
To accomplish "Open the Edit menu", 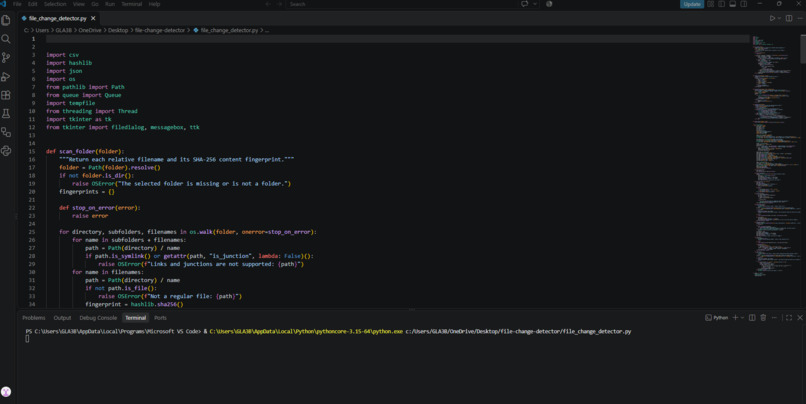I will tap(33, 4).
